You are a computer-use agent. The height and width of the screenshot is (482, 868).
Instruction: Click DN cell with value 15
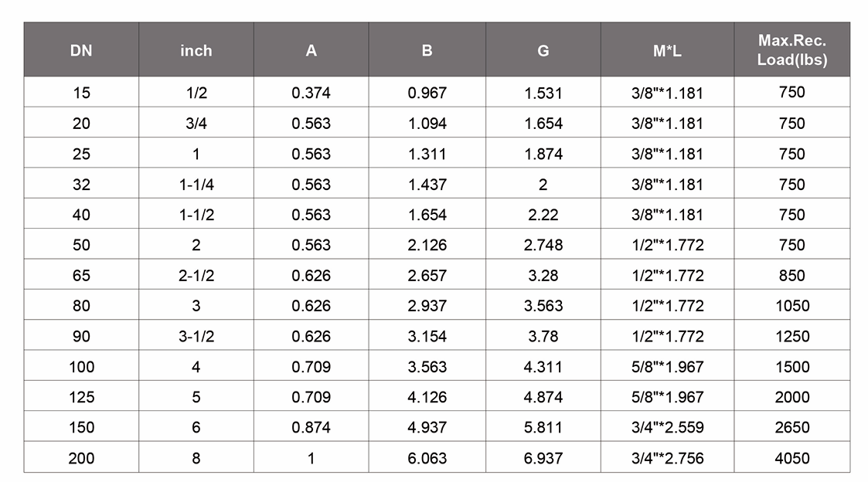[x=81, y=93]
